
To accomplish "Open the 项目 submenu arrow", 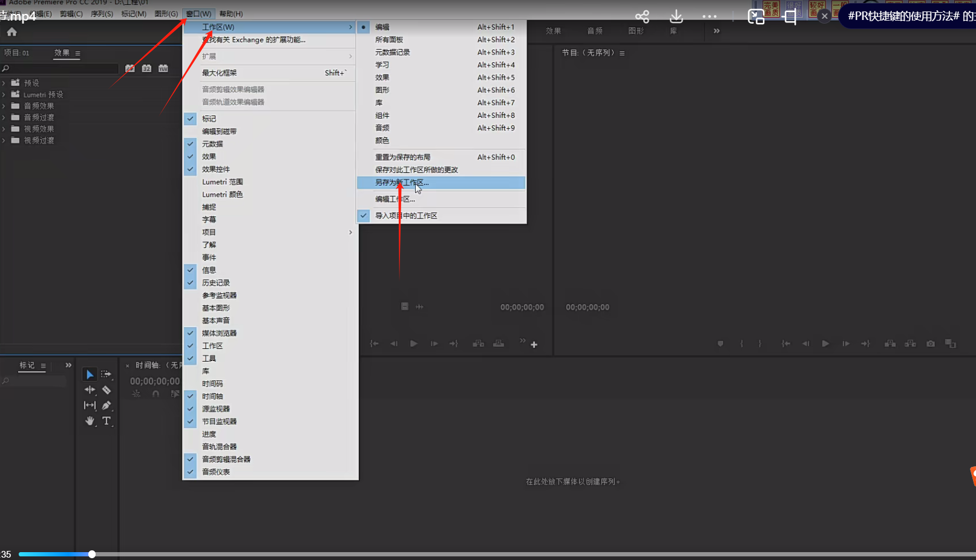I will [350, 232].
